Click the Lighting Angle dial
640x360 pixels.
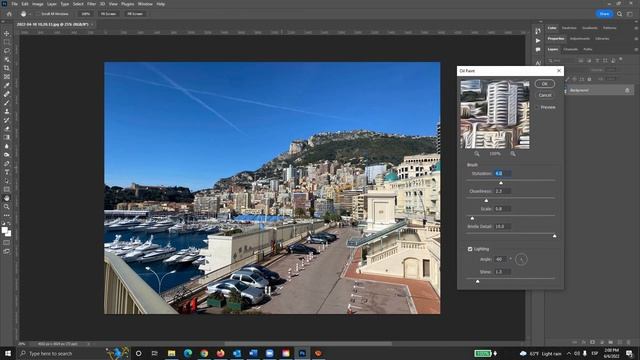[x=521, y=259]
